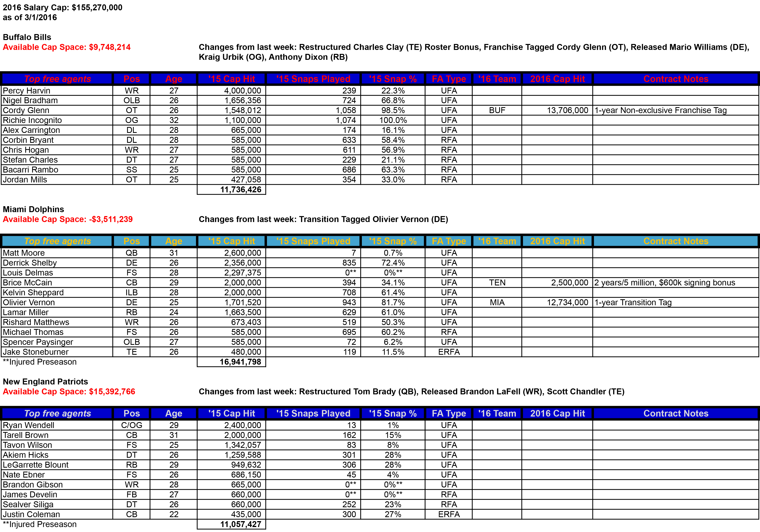Select the TEN '16 Team cell
This screenshot has width=760, height=532.
[x=497, y=283]
